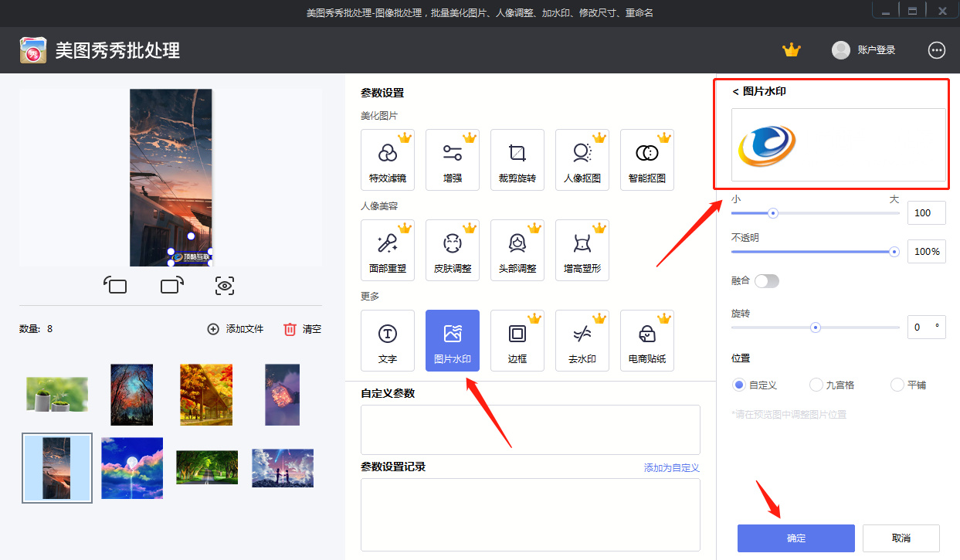Choose the 智能抠图 smart cutout tool

pyautogui.click(x=647, y=160)
